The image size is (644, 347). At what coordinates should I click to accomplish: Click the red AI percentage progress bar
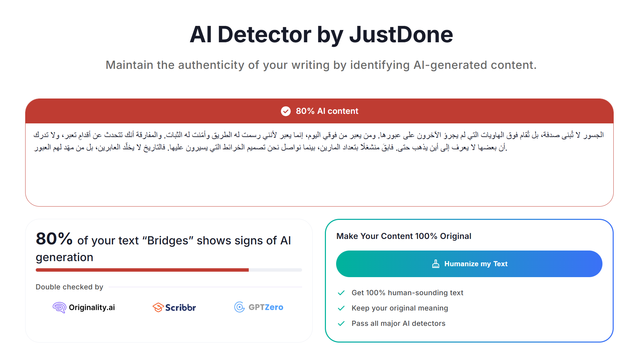pos(142,270)
